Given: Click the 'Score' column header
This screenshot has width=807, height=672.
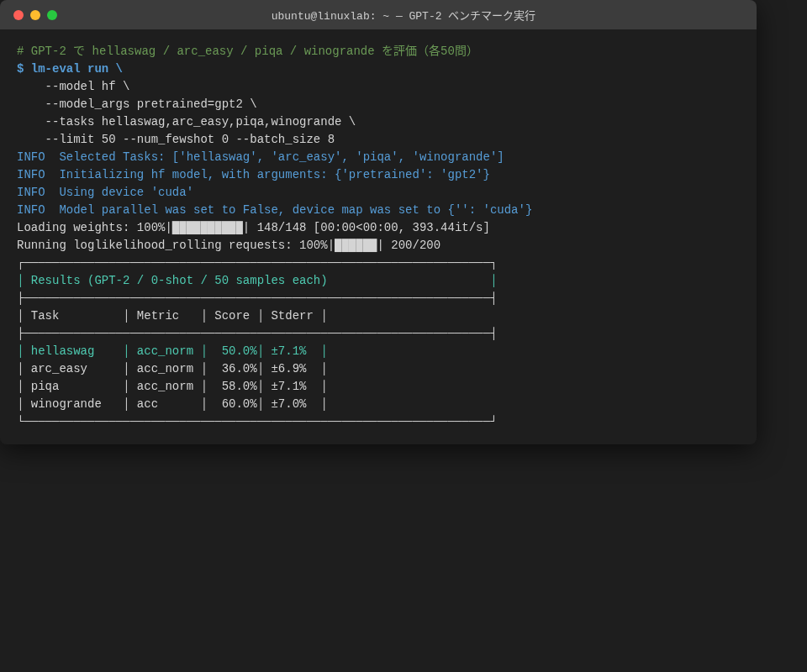Looking at the screenshot, I should pyautogui.click(x=232, y=316).
